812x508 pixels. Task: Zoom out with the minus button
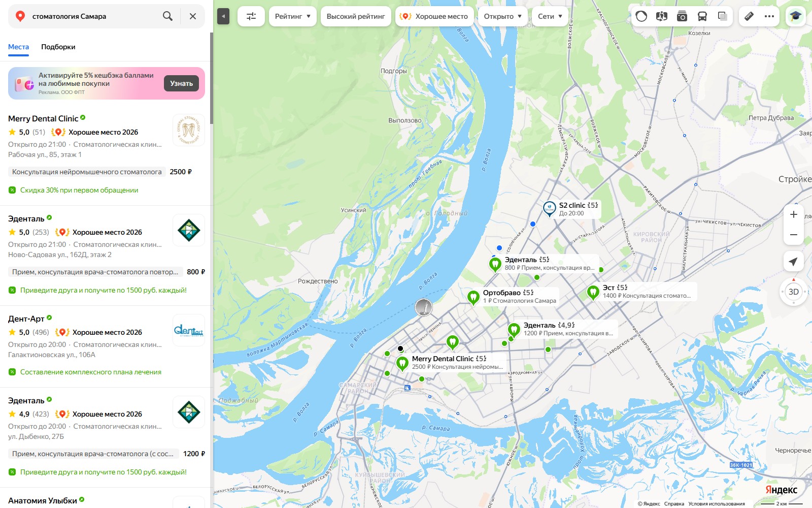(x=794, y=235)
